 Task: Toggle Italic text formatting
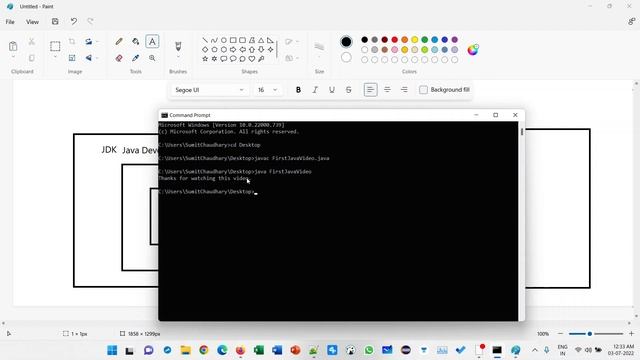coord(315,90)
